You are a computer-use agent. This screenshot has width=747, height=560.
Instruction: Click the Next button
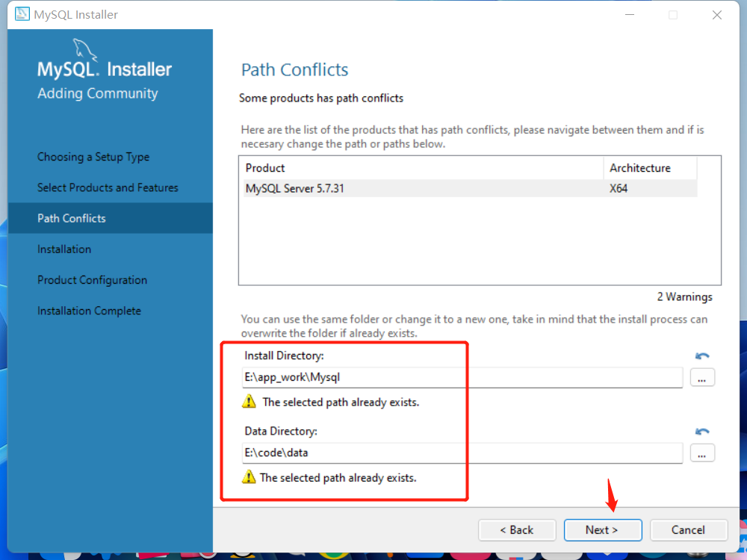[603, 530]
